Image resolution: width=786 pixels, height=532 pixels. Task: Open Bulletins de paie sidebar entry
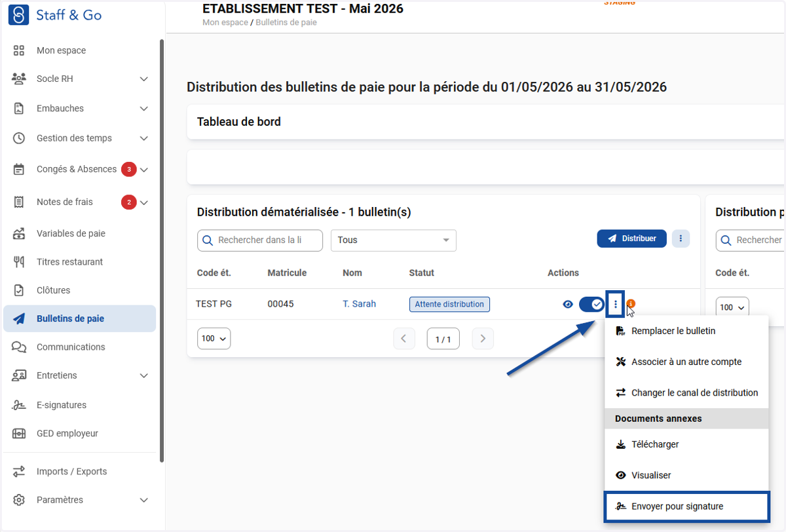point(79,319)
